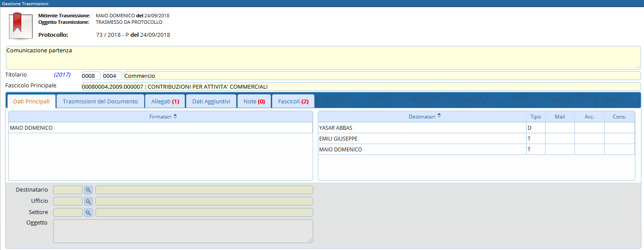The image size is (644, 250).
Task: Select MAIO DOMENICO in Firmatari list
Action: click(x=160, y=128)
